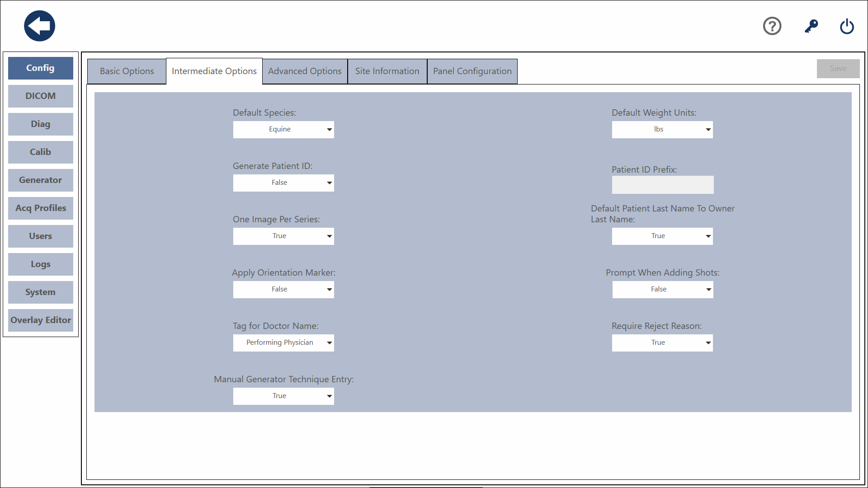The image size is (868, 488).
Task: Open the Generator section
Action: pos(41,180)
